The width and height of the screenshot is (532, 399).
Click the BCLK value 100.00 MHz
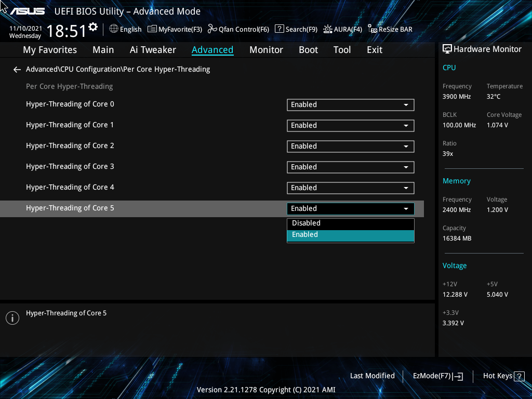coord(459,125)
